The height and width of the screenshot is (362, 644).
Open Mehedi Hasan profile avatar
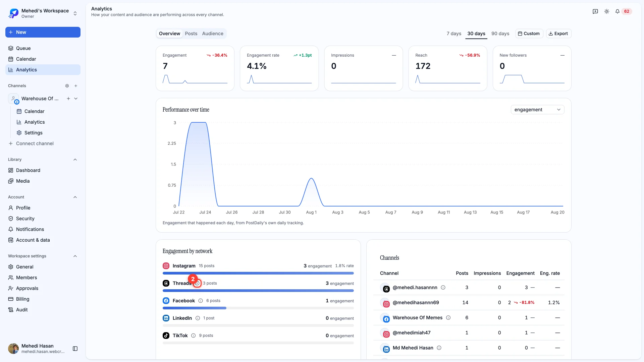13,349
